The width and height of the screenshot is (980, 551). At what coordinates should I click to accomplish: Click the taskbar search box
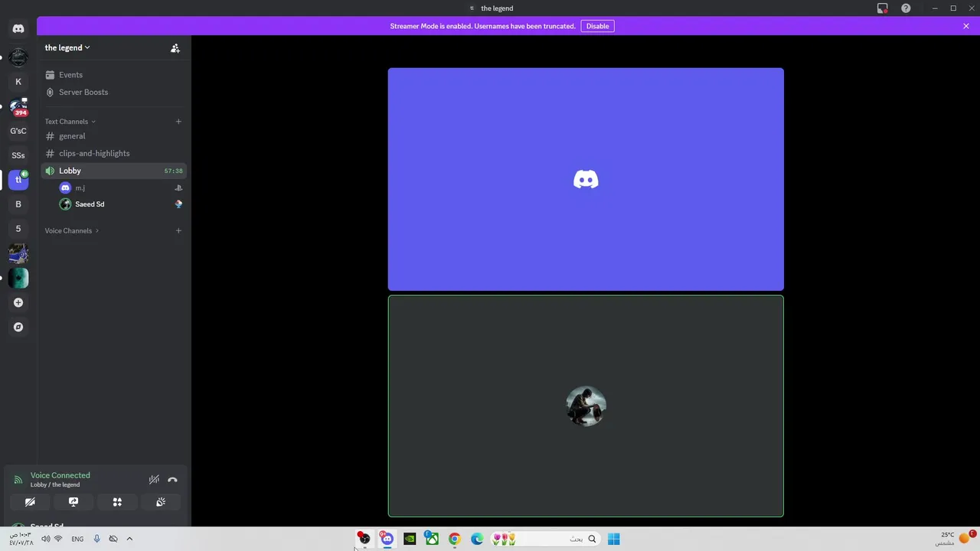545,539
